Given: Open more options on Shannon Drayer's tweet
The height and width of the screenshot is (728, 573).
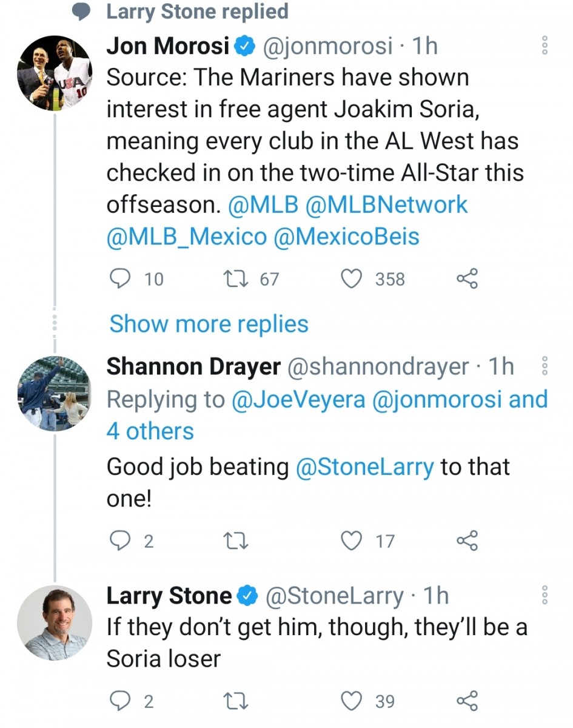Looking at the screenshot, I should (545, 364).
